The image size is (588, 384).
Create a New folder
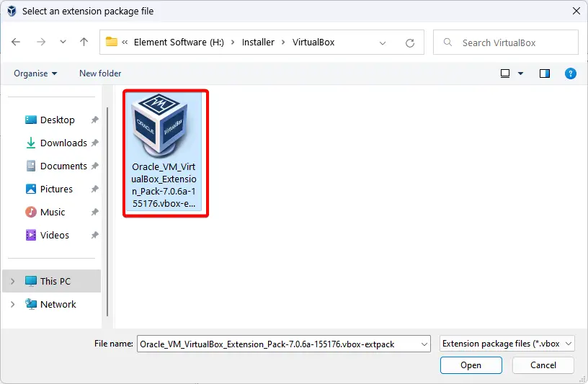click(x=100, y=73)
